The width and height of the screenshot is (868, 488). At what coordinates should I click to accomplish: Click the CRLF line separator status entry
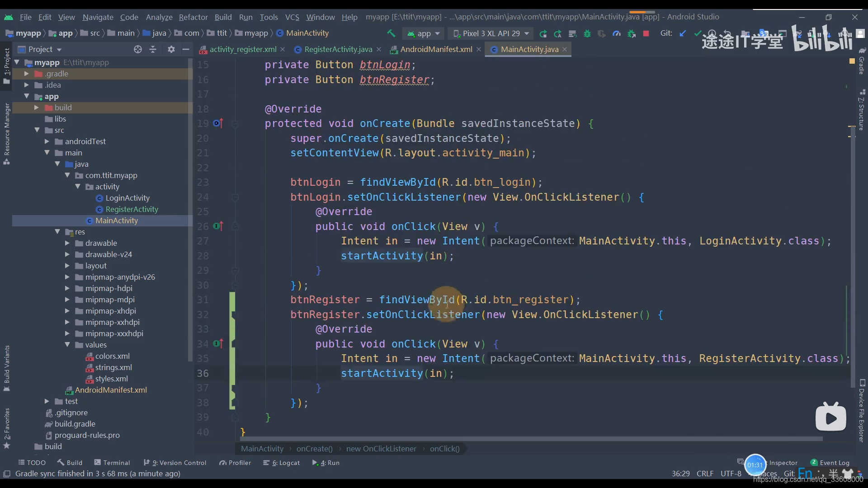705,474
